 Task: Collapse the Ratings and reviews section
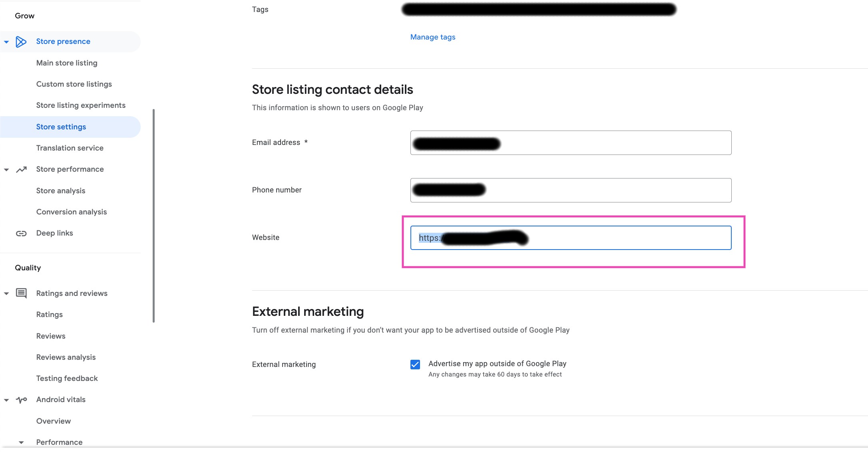point(7,293)
